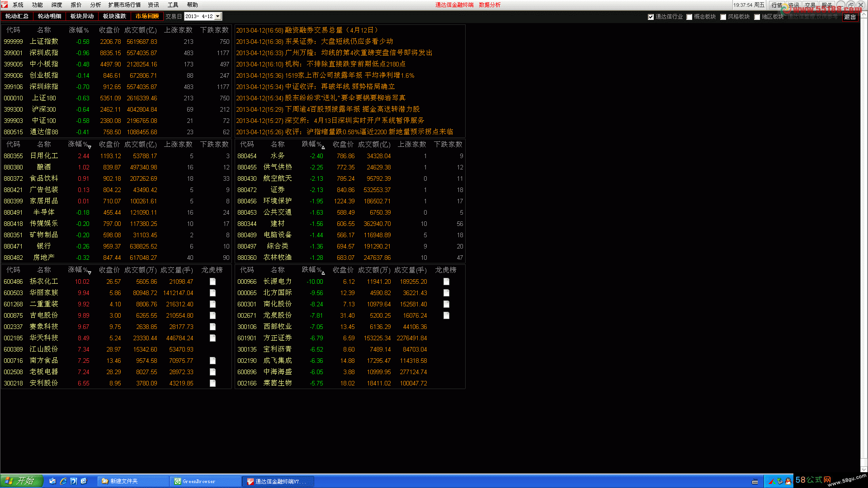Open 龙虎榜 document icon for 长源电力

[446, 282]
